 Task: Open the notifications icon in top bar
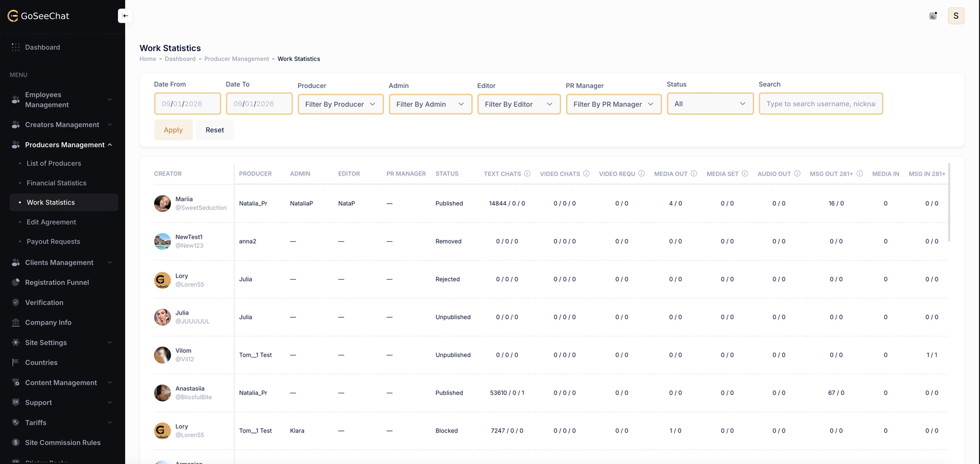933,16
